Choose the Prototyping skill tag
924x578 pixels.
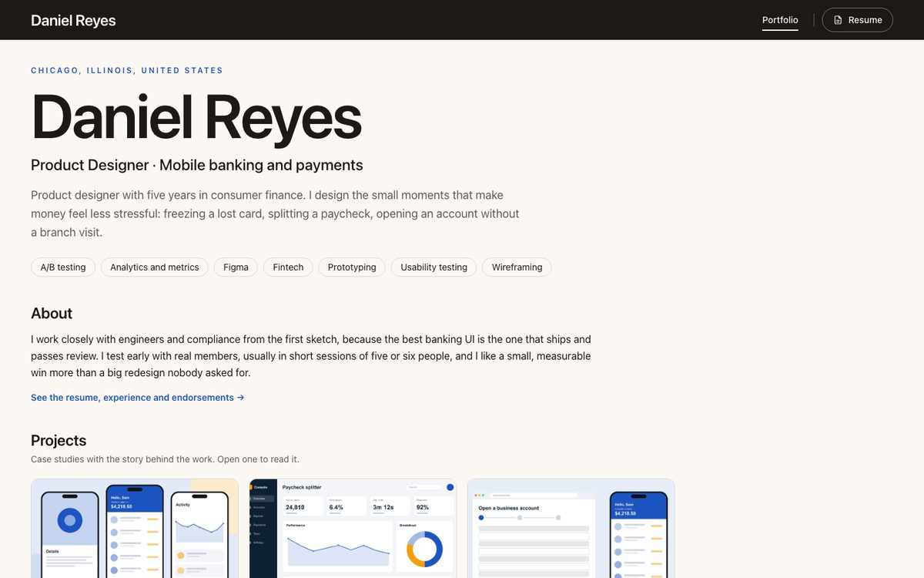[x=352, y=267]
